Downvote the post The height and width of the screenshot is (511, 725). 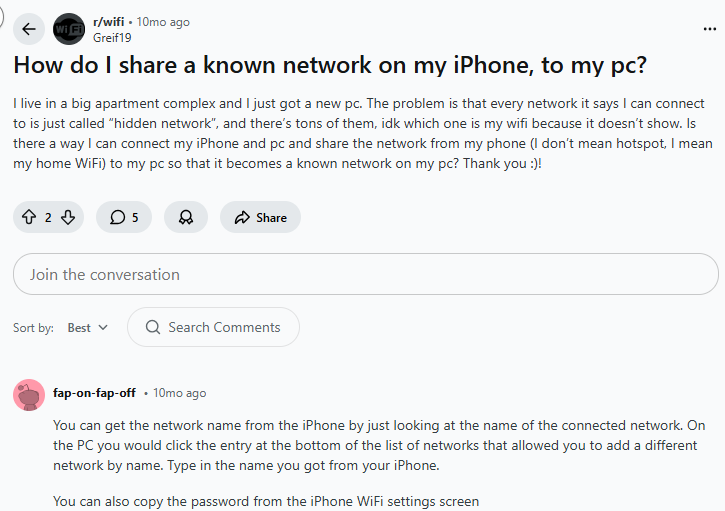pyautogui.click(x=68, y=217)
